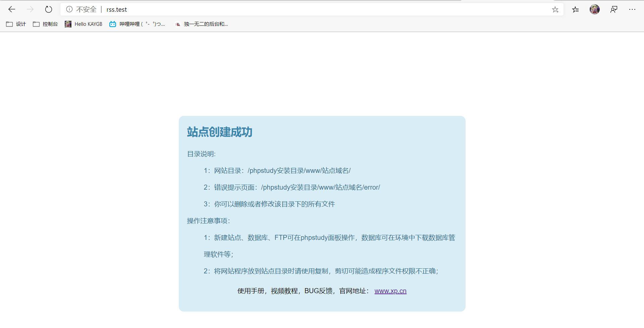Click the address bar to edit URL
Viewport: 644px width, 328px height.
click(x=235, y=9)
